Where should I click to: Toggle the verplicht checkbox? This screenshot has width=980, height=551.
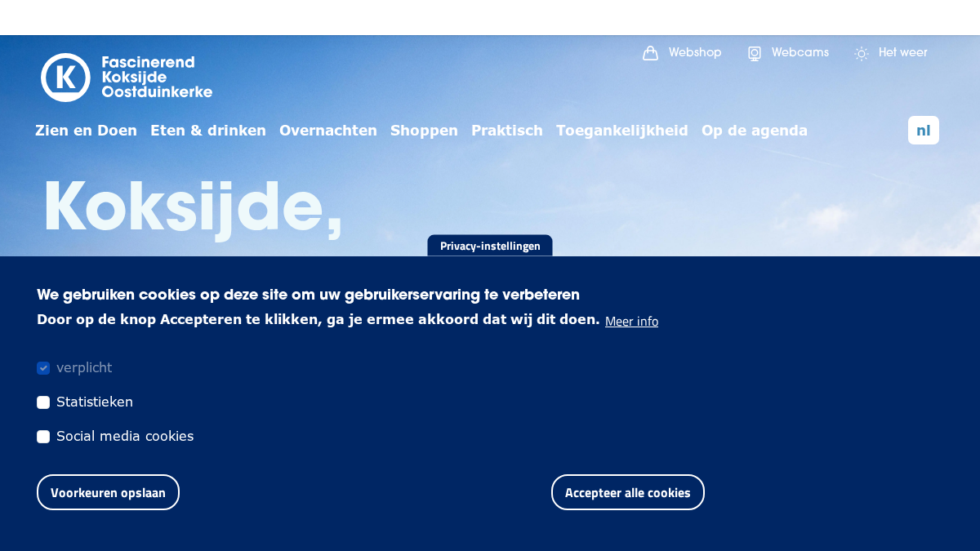(43, 368)
